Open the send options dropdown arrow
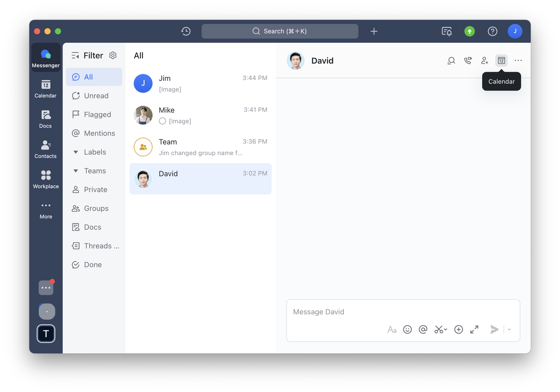Image resolution: width=560 pixels, height=392 pixels. pos(509,330)
